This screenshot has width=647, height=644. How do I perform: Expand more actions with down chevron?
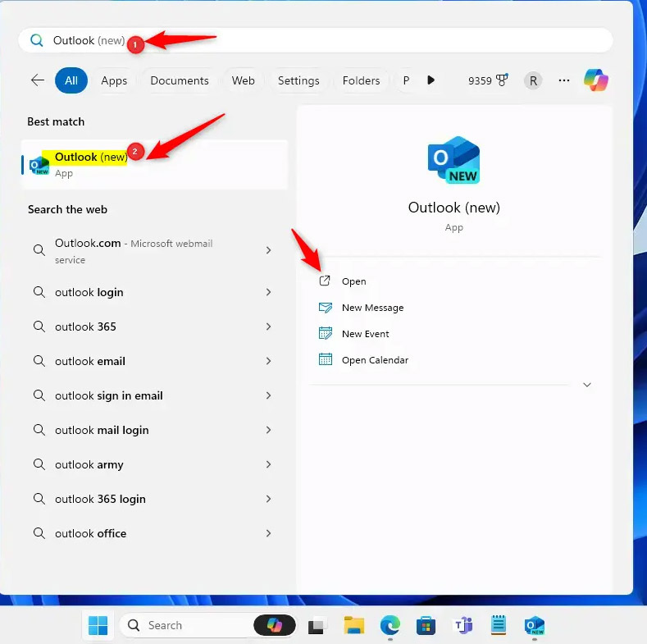point(587,385)
